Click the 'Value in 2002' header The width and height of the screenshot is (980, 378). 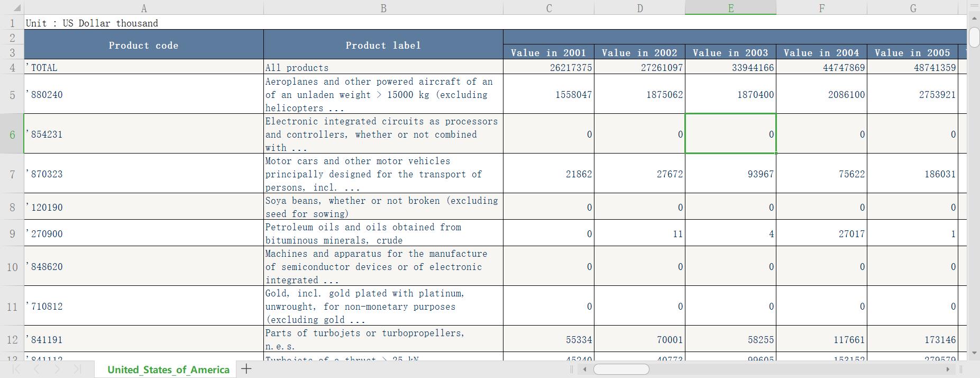[x=640, y=52]
